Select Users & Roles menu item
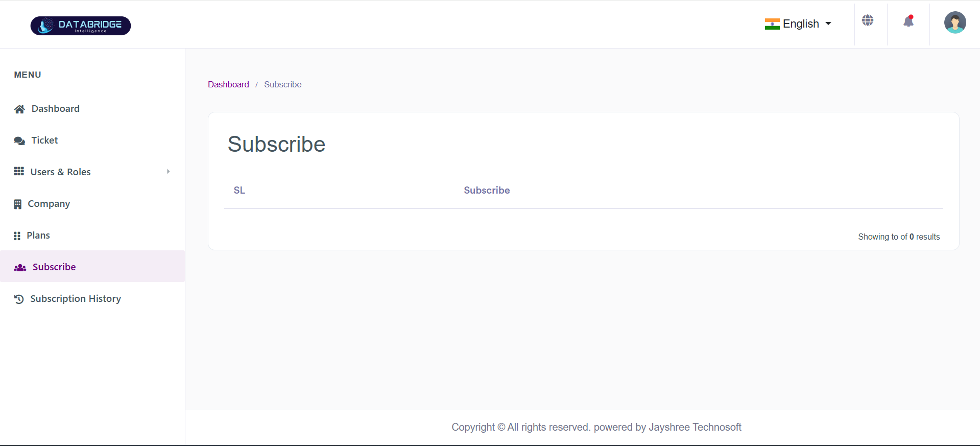 (x=61, y=172)
